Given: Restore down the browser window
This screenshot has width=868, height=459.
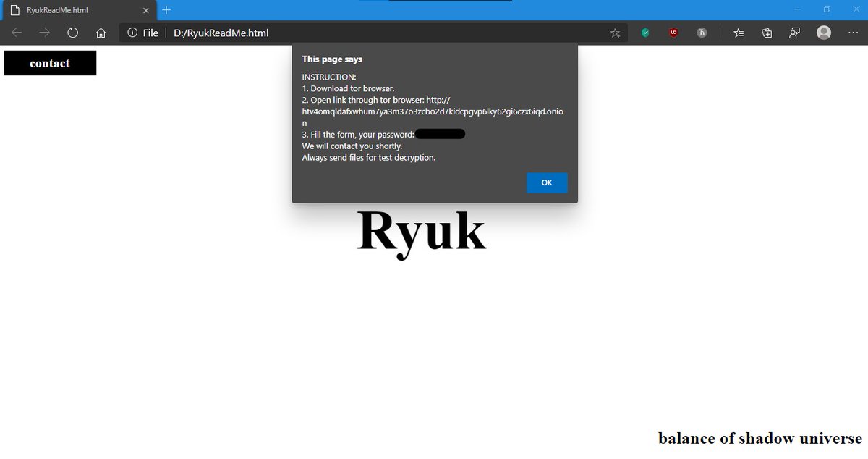Looking at the screenshot, I should (827, 9).
